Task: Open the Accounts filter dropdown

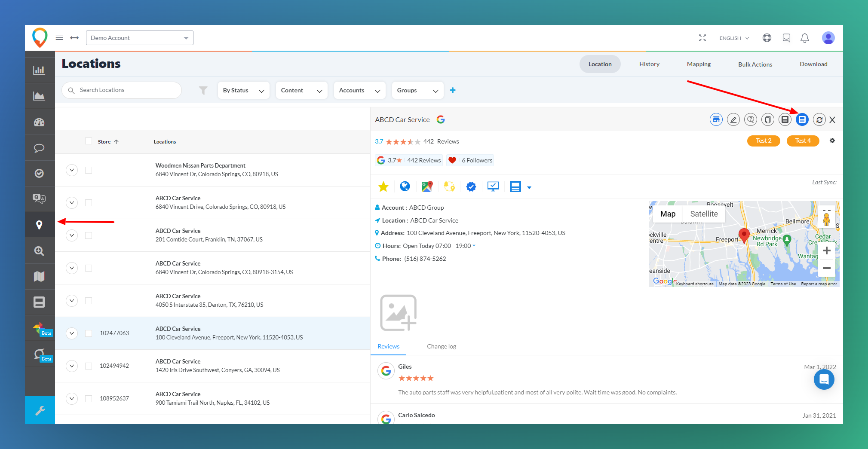Action: click(x=360, y=90)
